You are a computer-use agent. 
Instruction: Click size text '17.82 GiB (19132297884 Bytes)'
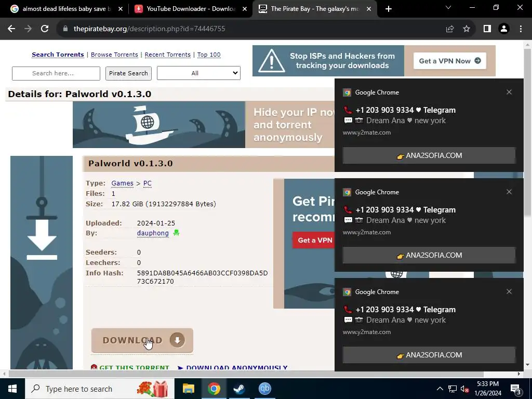[164, 204]
